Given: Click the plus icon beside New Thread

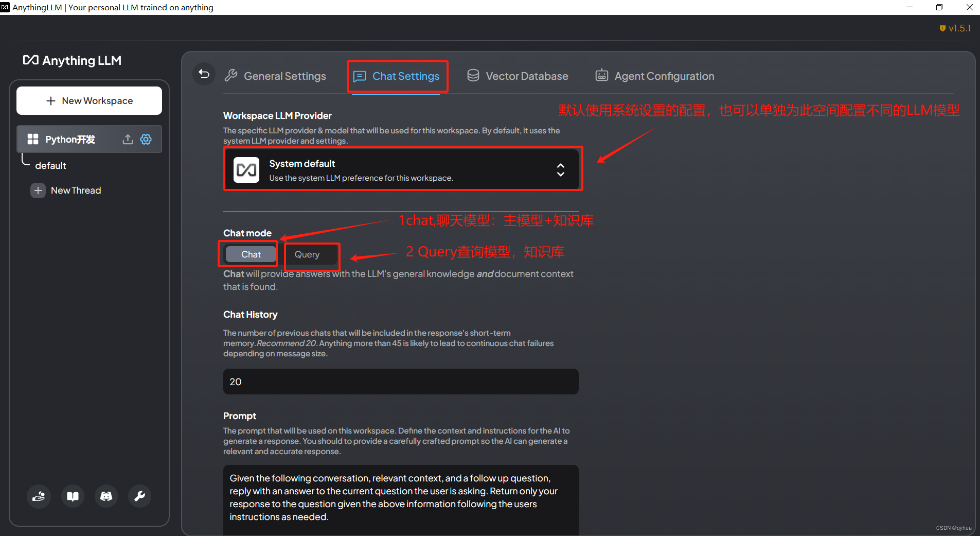Looking at the screenshot, I should pyautogui.click(x=38, y=191).
